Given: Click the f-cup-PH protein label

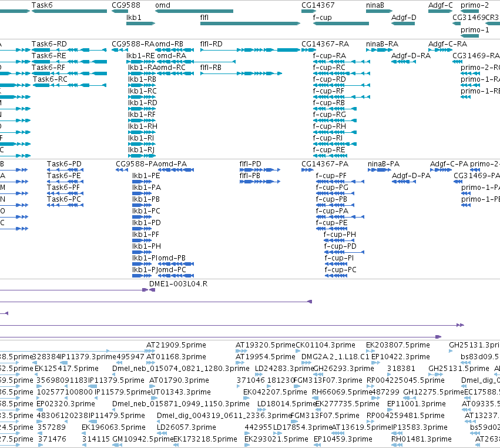Looking at the screenshot, I should click(x=340, y=235).
